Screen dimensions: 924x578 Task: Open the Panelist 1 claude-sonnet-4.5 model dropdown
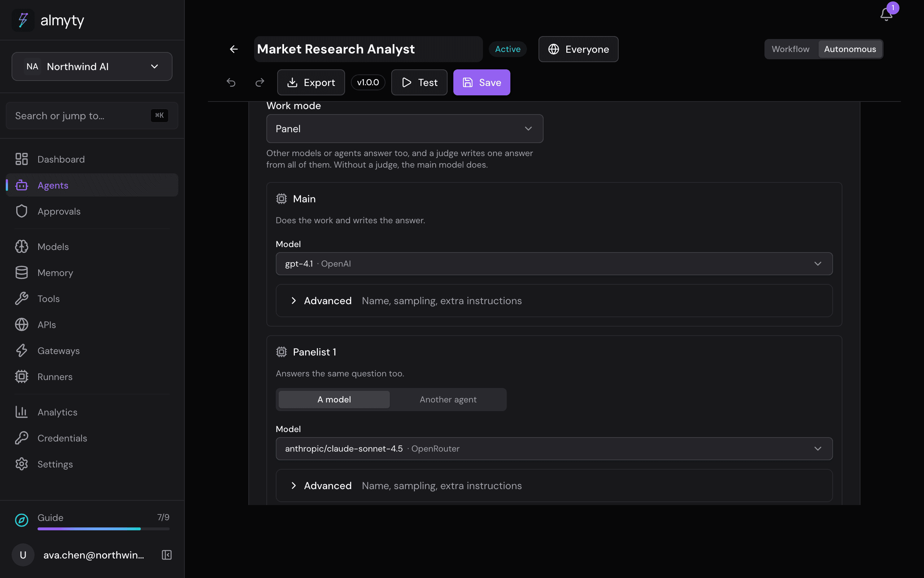pyautogui.click(x=554, y=449)
